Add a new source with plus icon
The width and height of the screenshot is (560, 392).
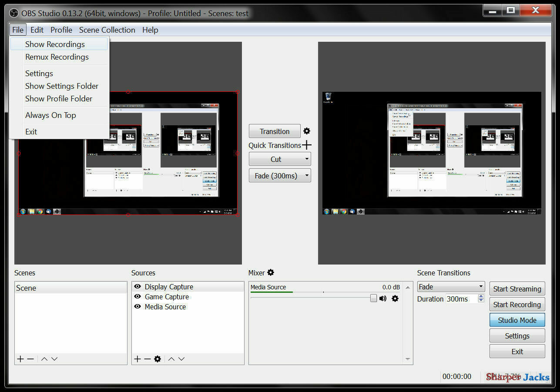[137, 359]
